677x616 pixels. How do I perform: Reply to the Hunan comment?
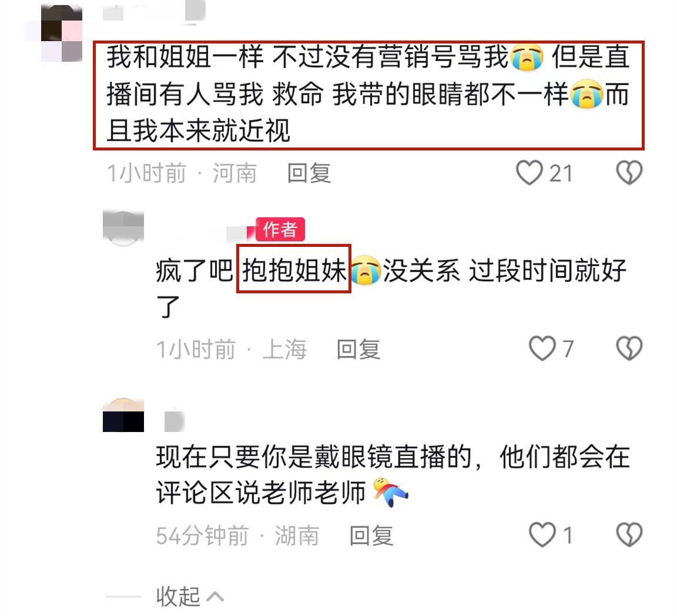point(371,535)
